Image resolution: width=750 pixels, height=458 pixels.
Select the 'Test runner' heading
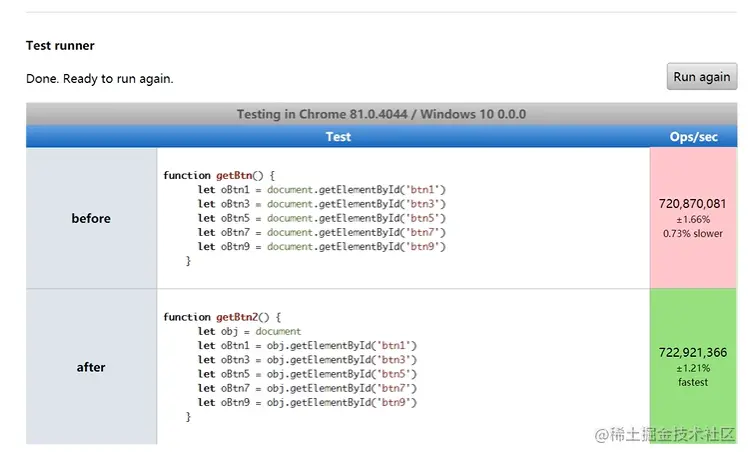[60, 46]
